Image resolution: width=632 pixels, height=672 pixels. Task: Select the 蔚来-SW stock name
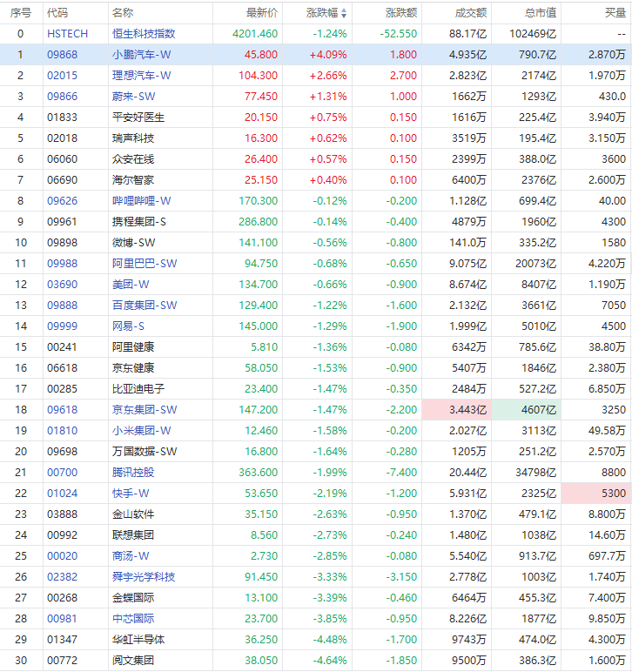point(133,97)
